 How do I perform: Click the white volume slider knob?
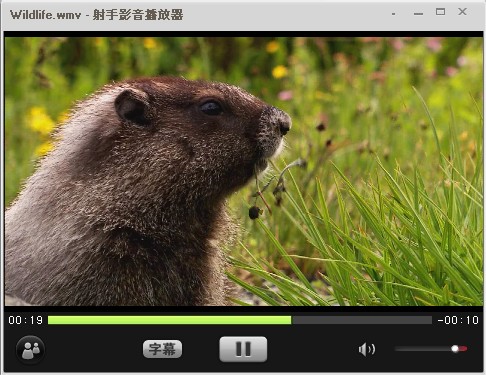pos(455,349)
